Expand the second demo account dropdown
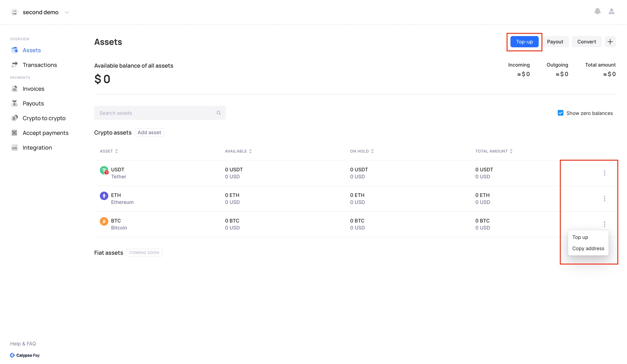Viewport: 627px width, 364px height. (67, 12)
